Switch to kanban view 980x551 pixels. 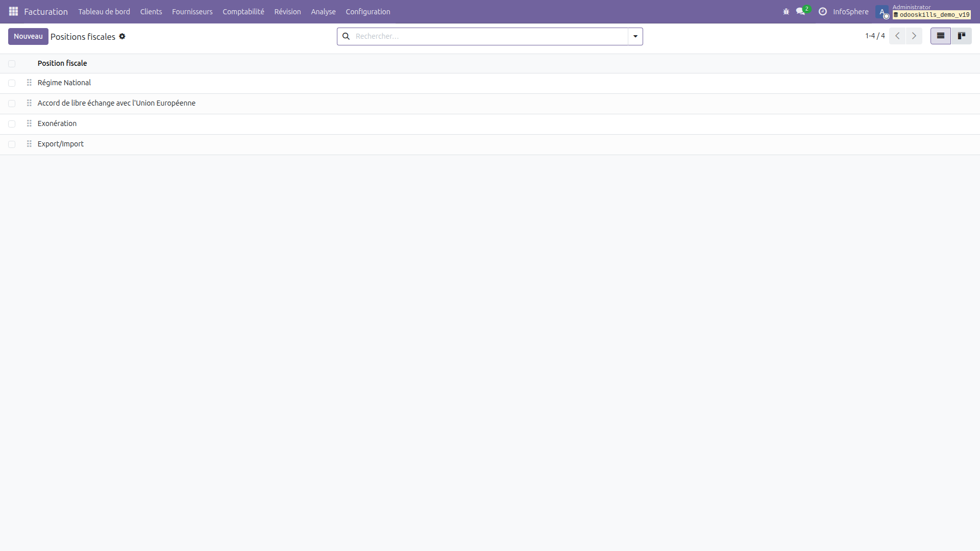point(962,36)
